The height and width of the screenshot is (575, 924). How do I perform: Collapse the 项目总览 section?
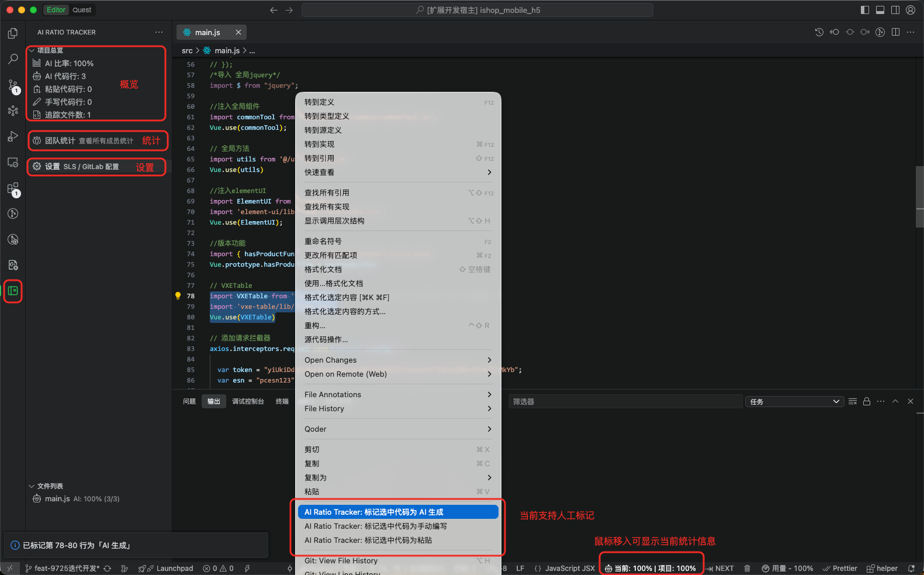tap(32, 50)
